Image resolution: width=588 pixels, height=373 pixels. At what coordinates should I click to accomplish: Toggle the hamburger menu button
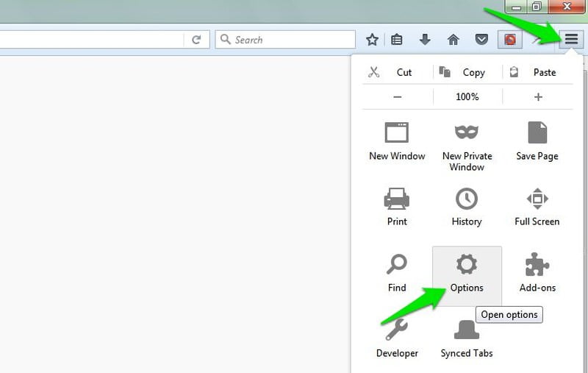tap(571, 40)
